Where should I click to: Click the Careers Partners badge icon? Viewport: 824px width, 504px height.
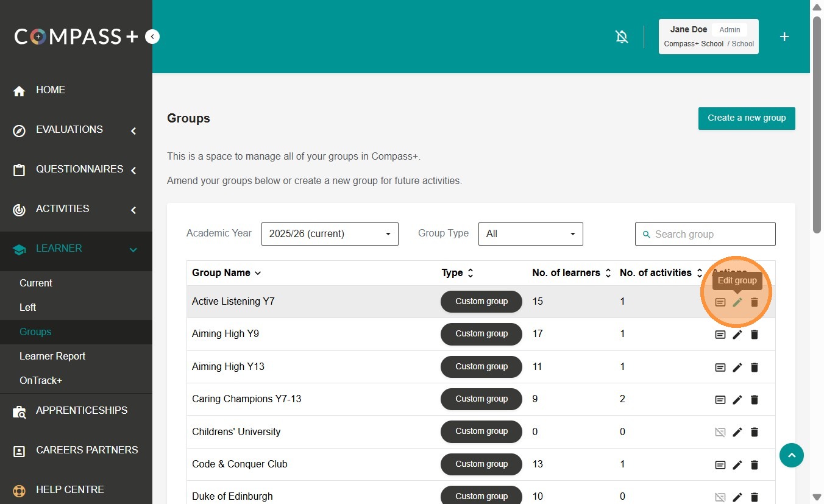point(20,452)
